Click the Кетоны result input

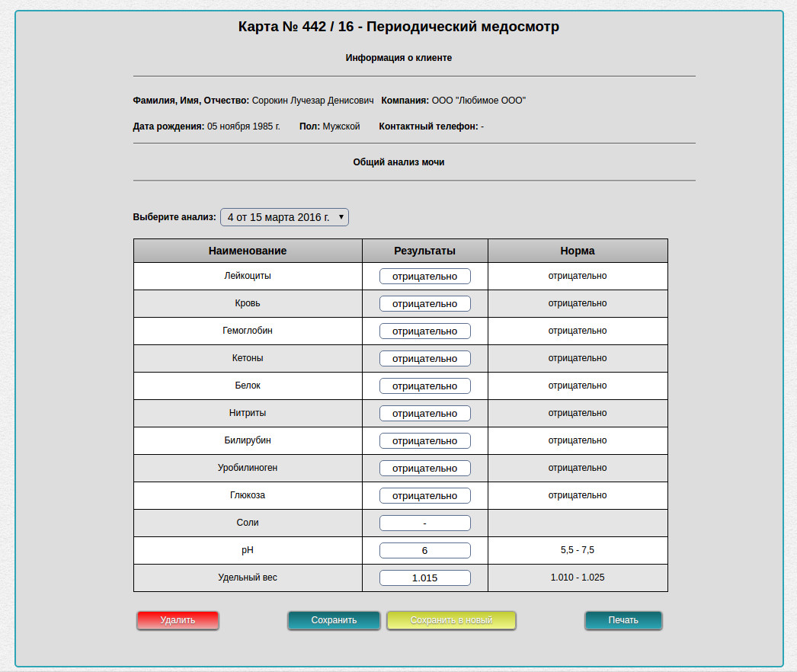424,359
